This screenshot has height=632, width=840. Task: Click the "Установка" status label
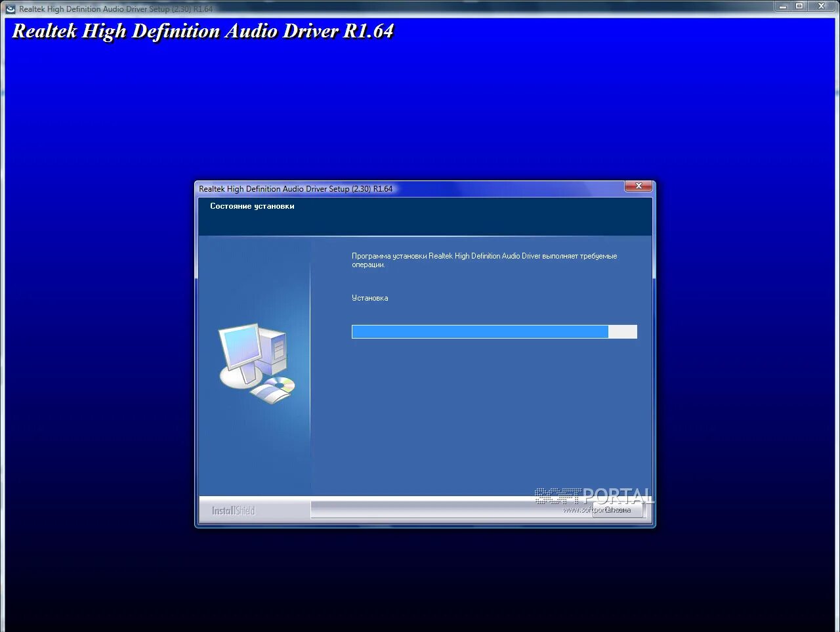[370, 298]
